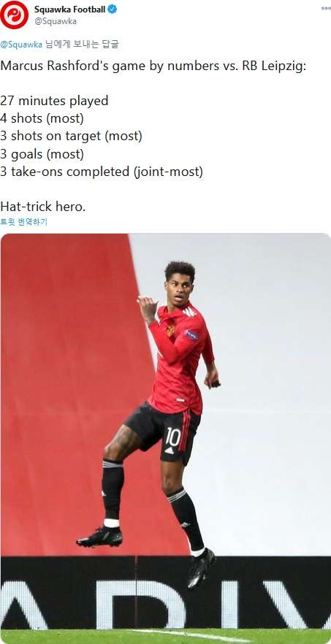Open the tweet's more options ellipsis
Image resolution: width=331 pixels, height=644 pixels.
click(x=326, y=9)
